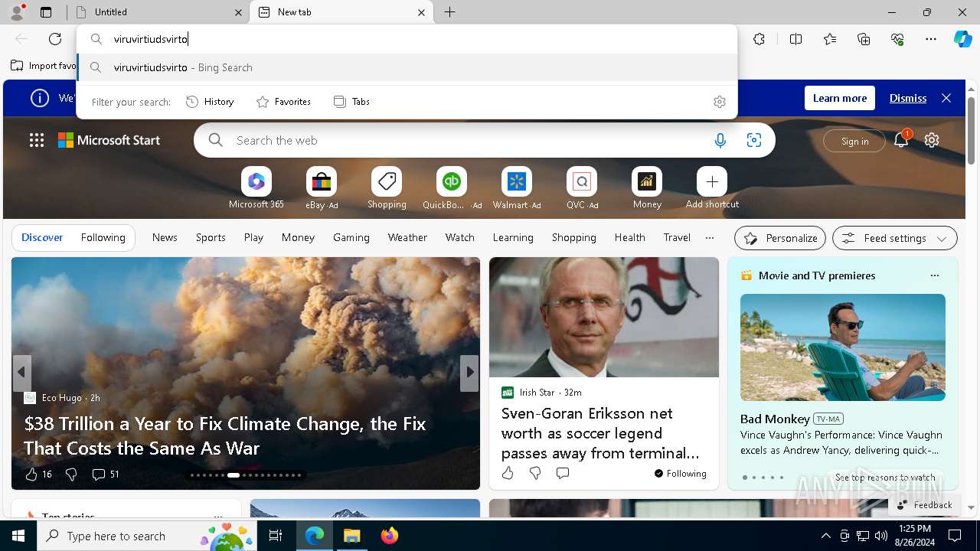This screenshot has height=551, width=980.
Task: Like the Sven-Goran Eriksson article
Action: [x=508, y=474]
